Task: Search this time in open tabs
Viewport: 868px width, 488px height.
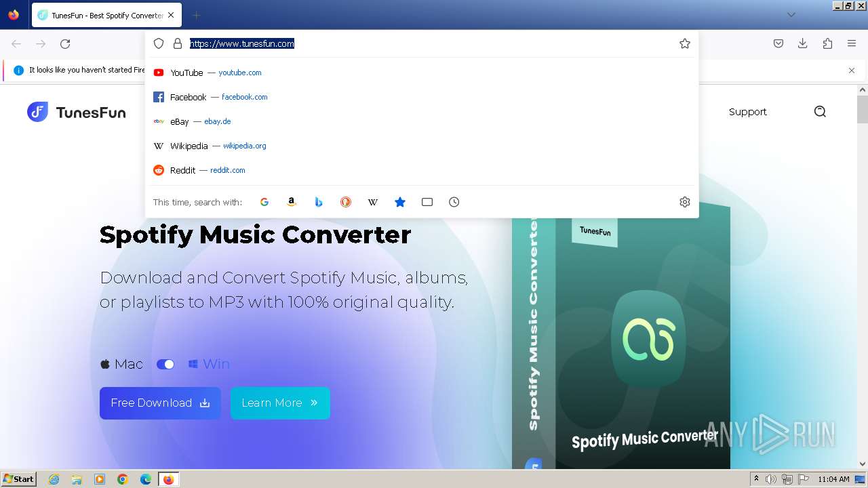Action: point(427,202)
